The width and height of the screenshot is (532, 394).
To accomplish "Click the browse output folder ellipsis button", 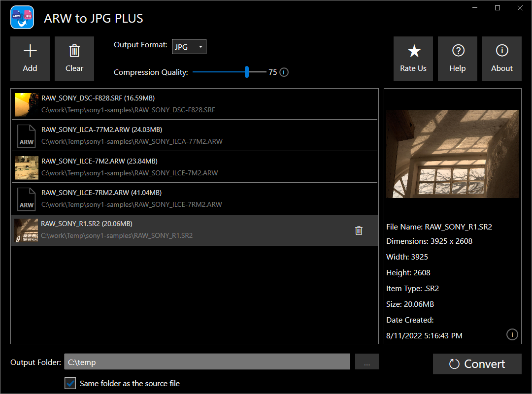I will pyautogui.click(x=366, y=362).
